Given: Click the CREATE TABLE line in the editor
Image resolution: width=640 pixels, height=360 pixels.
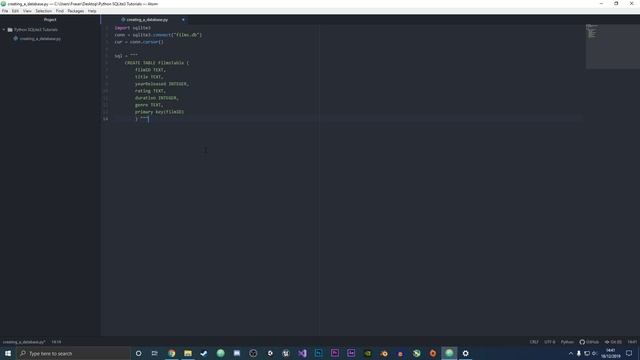Looking at the screenshot, I should pyautogui.click(x=157, y=63).
